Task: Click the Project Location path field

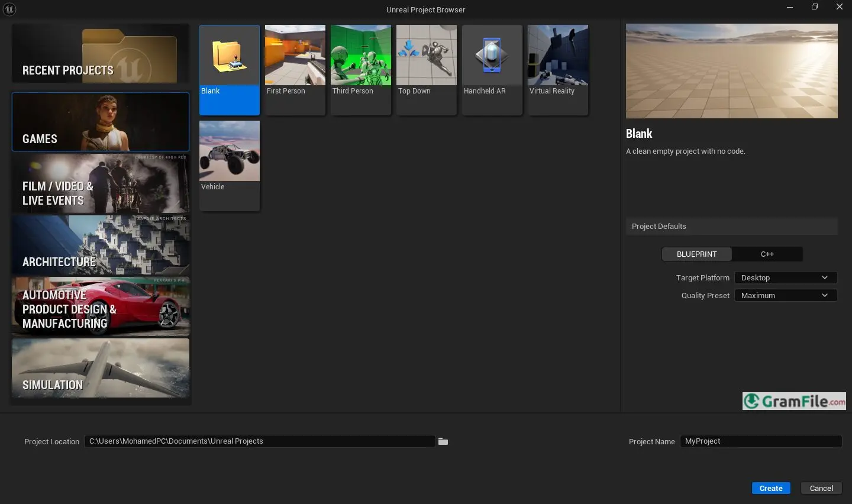Action: [260, 441]
